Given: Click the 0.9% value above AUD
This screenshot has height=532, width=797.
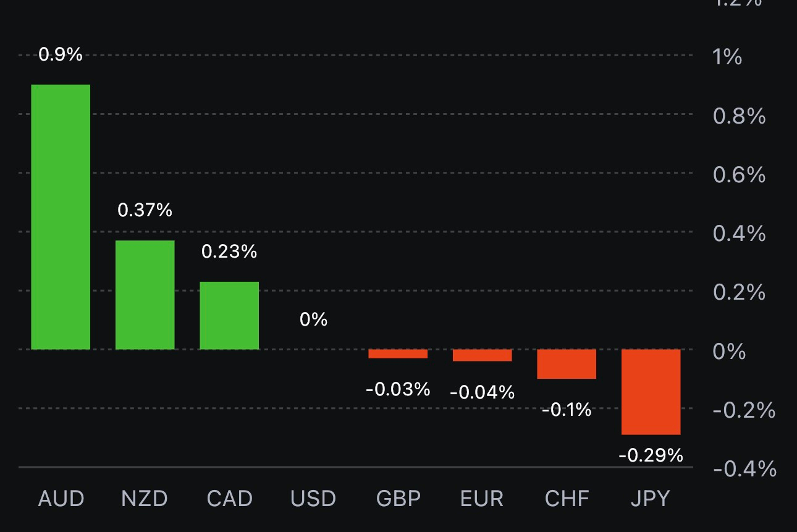Looking at the screenshot, I should coord(60,54).
